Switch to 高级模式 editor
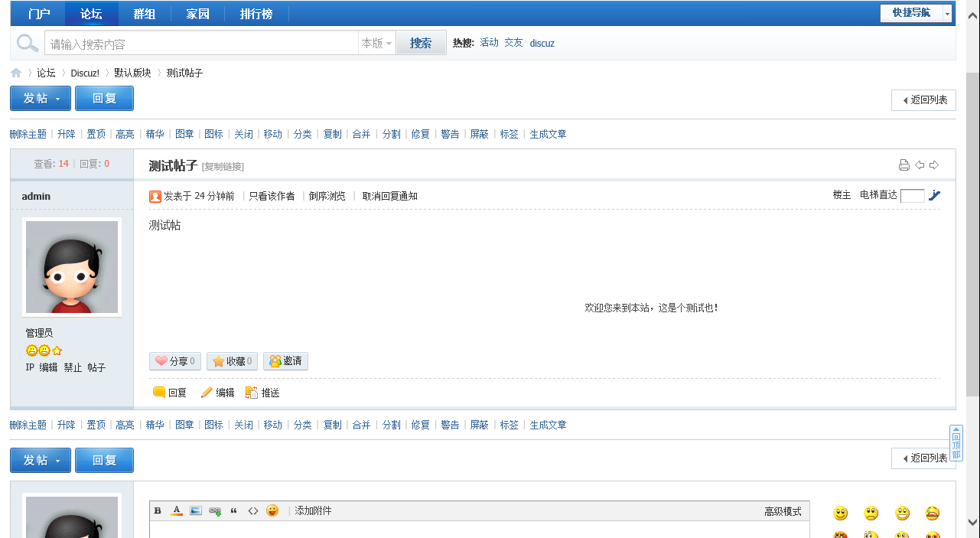 [x=783, y=511]
